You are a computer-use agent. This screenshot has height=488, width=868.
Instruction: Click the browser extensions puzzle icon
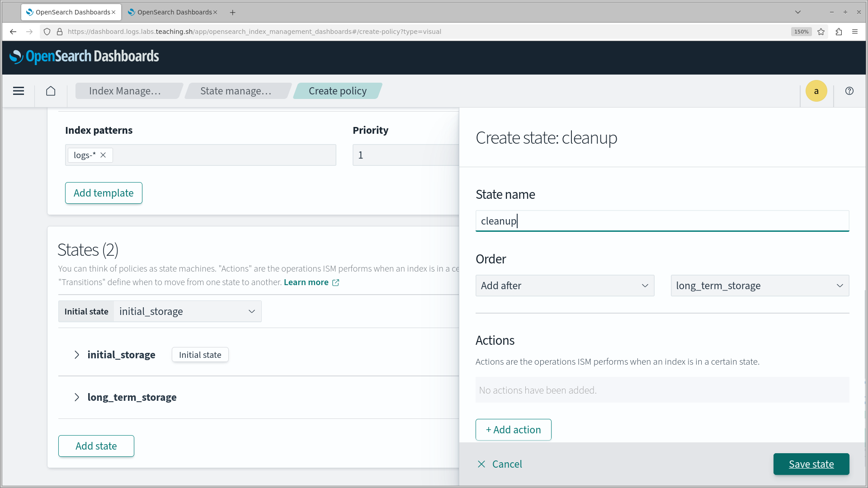point(839,32)
